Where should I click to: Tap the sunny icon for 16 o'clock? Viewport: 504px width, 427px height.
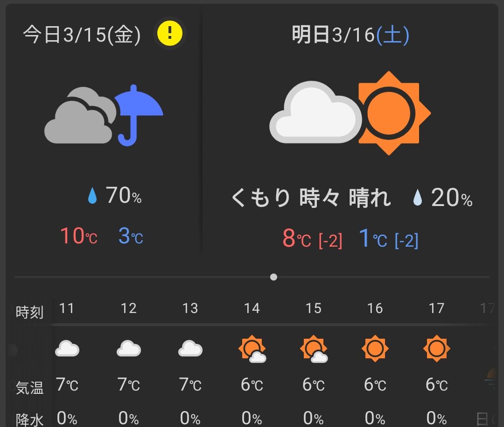[375, 349]
